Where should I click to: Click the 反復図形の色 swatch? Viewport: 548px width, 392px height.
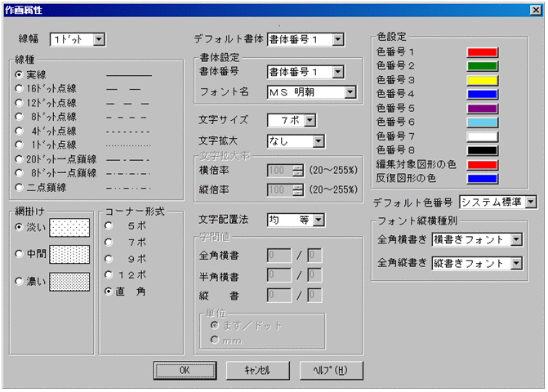point(483,179)
